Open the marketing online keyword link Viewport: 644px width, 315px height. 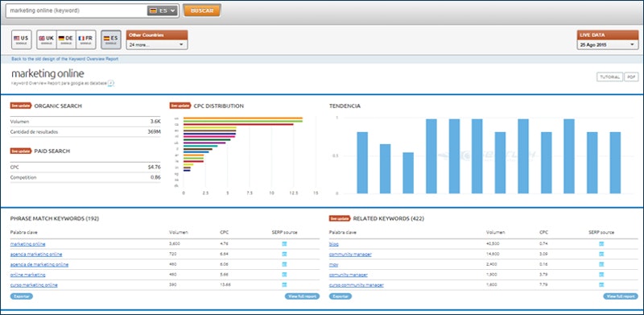28,244
